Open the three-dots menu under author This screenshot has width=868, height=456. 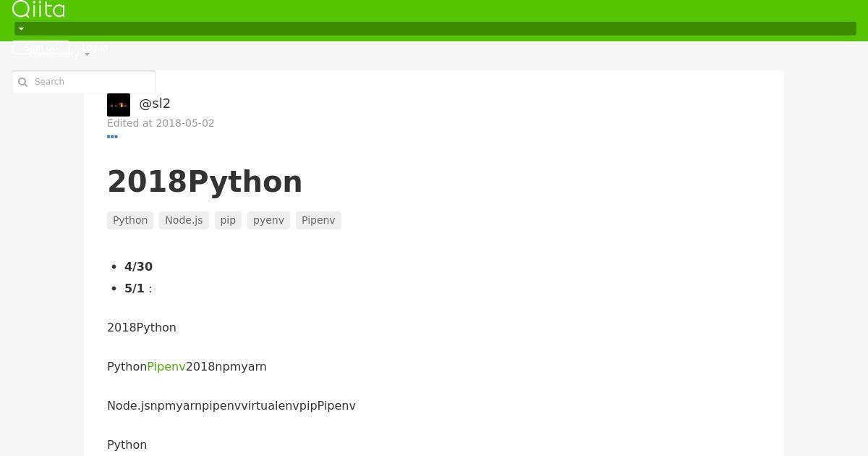pos(112,136)
